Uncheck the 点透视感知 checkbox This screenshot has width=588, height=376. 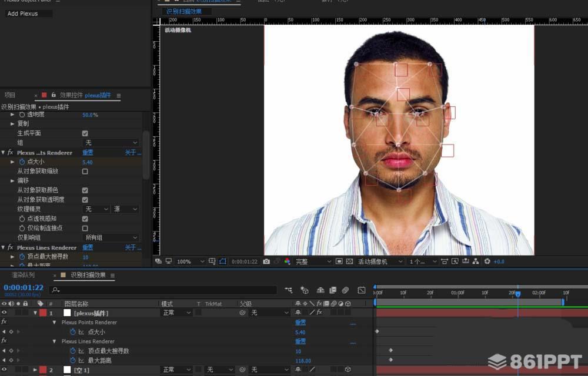point(85,219)
